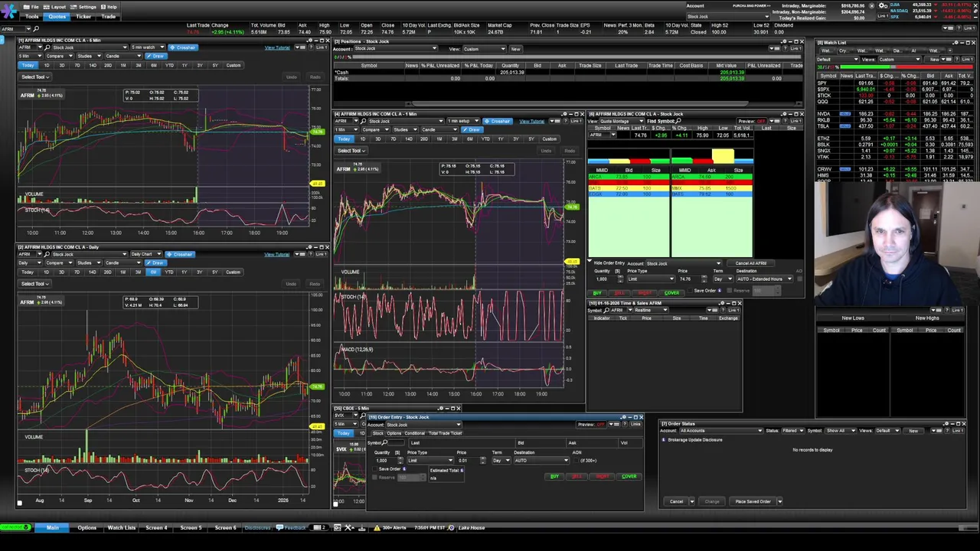Select Options tab in Order Entry window
The width and height of the screenshot is (980, 551).
[x=394, y=433]
